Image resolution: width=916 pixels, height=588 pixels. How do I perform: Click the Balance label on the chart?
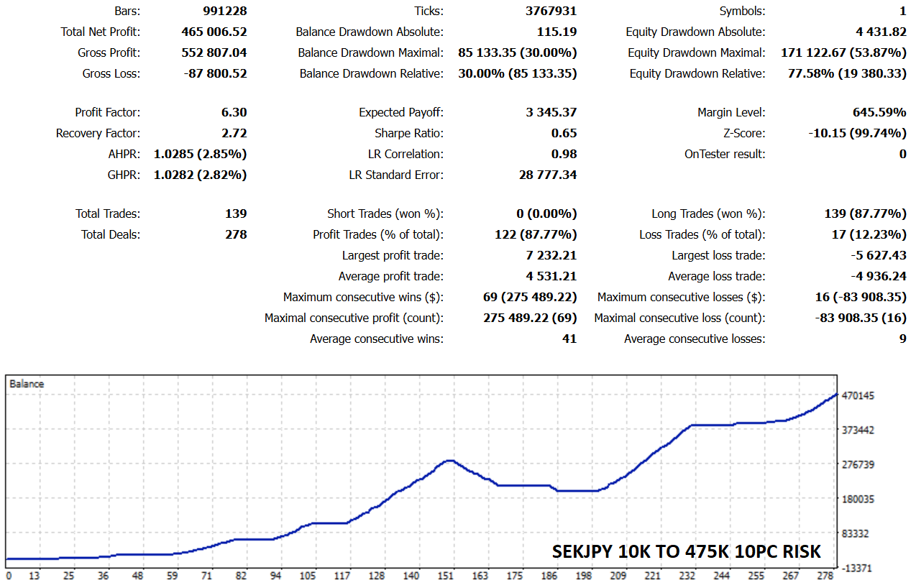[27, 384]
